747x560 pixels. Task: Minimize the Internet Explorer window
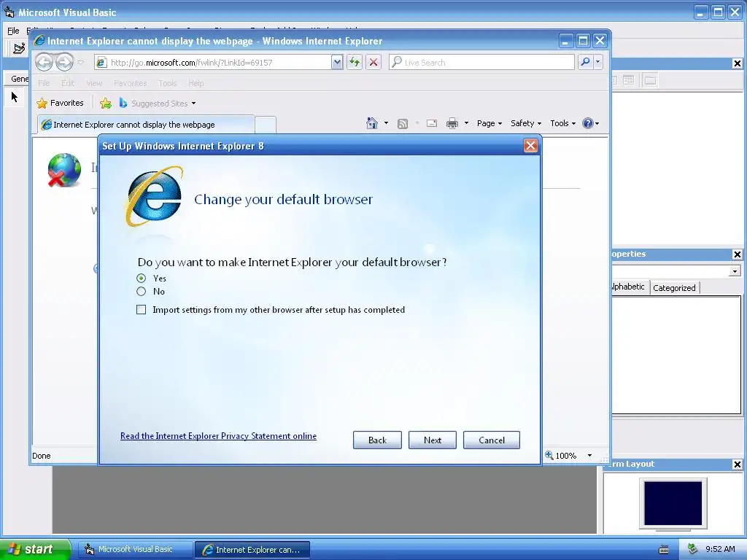(565, 41)
